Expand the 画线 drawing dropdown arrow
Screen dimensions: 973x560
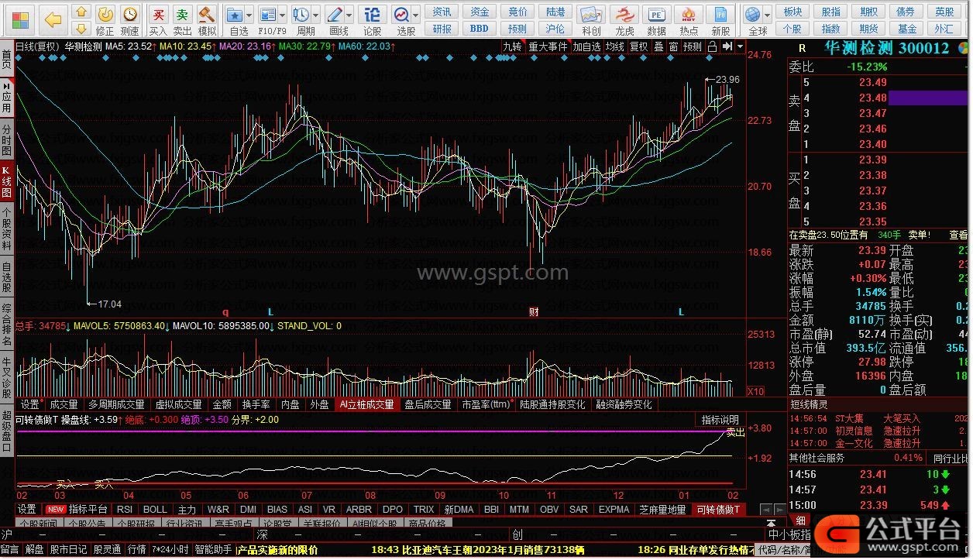click(350, 15)
